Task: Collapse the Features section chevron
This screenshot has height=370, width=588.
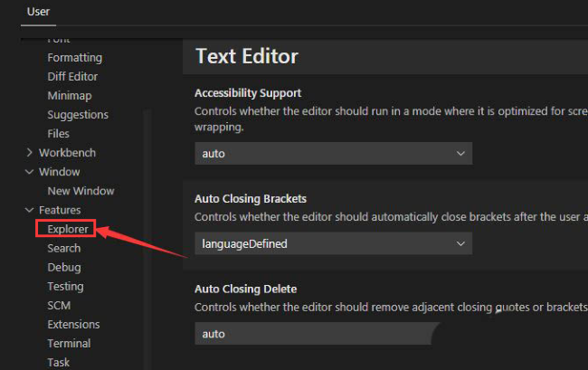Action: tap(30, 210)
